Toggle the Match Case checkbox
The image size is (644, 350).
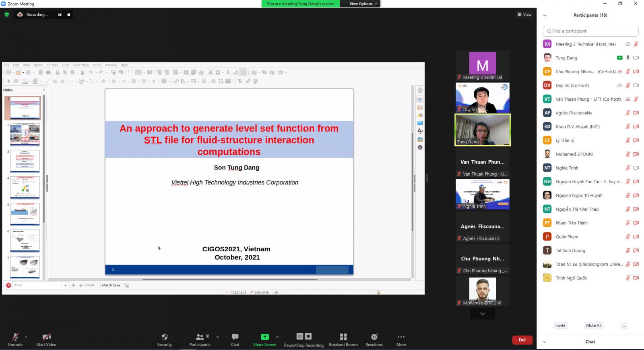click(99, 285)
